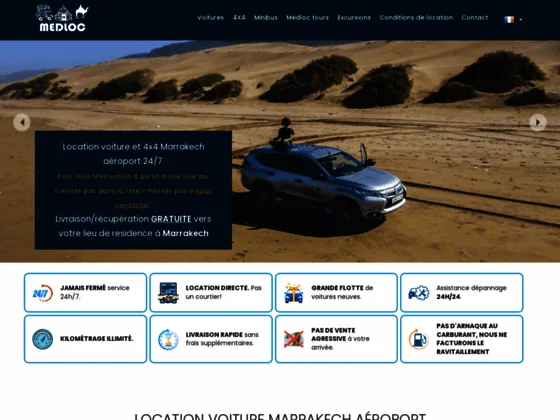560x420 pixels.
Task: Show the next slide in the carousel
Action: coord(538,122)
